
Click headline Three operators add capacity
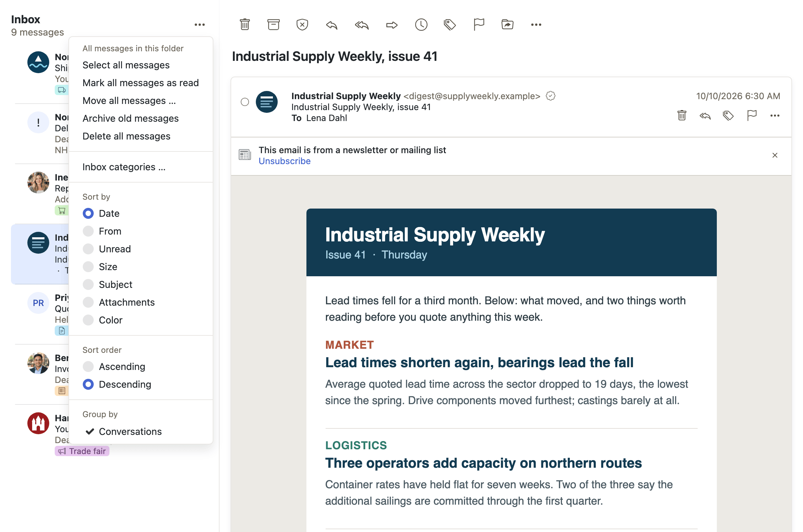(483, 463)
